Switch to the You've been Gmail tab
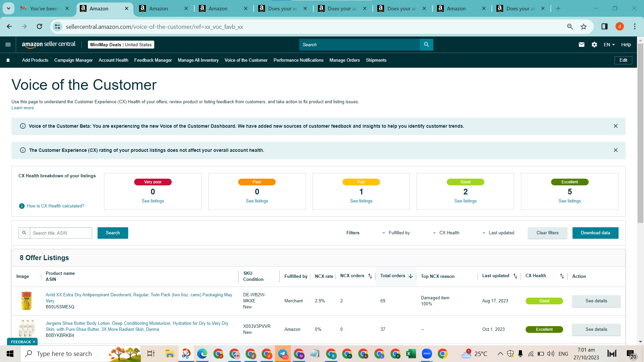The width and height of the screenshot is (644, 362). point(44,9)
